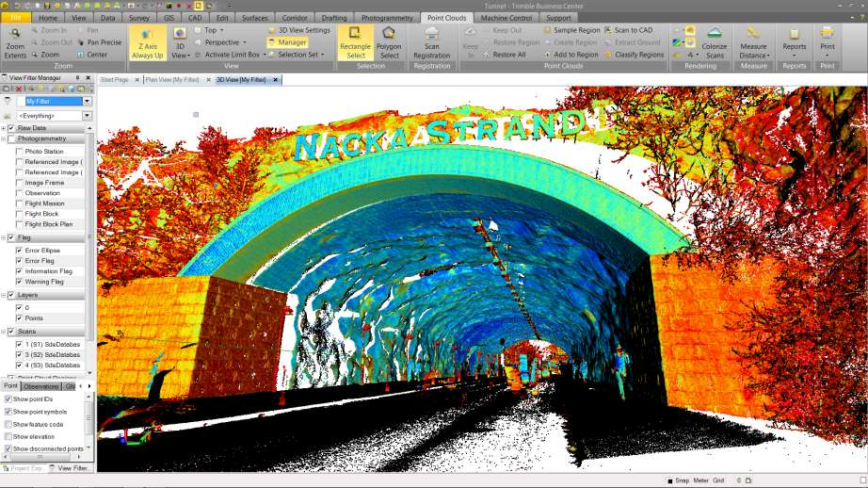Click highlighted quick access toolbar icon
This screenshot has width=868, height=488.
pyautogui.click(x=199, y=6)
